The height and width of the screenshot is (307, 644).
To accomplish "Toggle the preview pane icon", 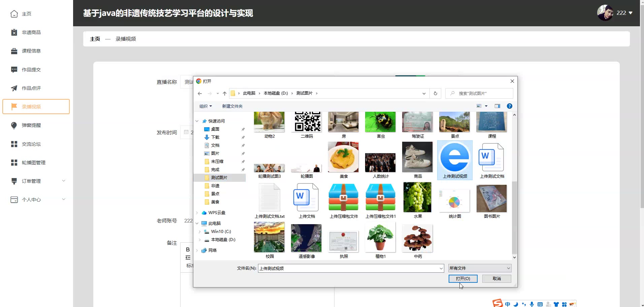I will pos(497,106).
